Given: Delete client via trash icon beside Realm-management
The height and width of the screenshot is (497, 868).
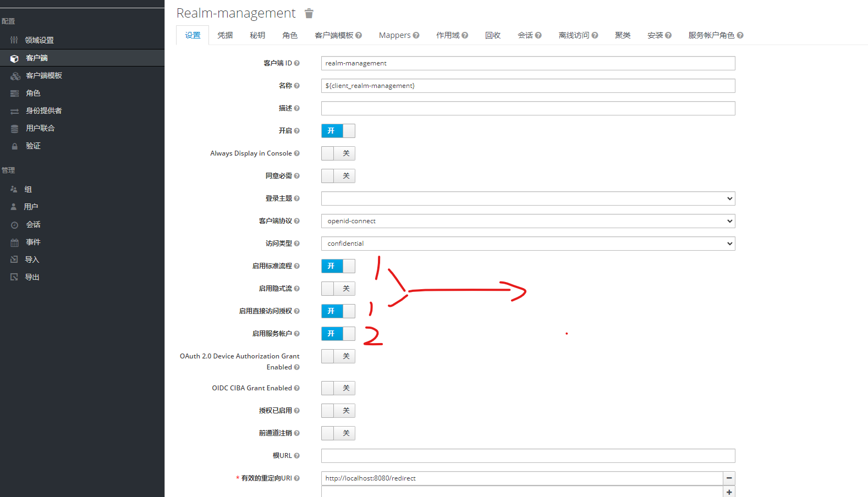Looking at the screenshot, I should pos(309,13).
